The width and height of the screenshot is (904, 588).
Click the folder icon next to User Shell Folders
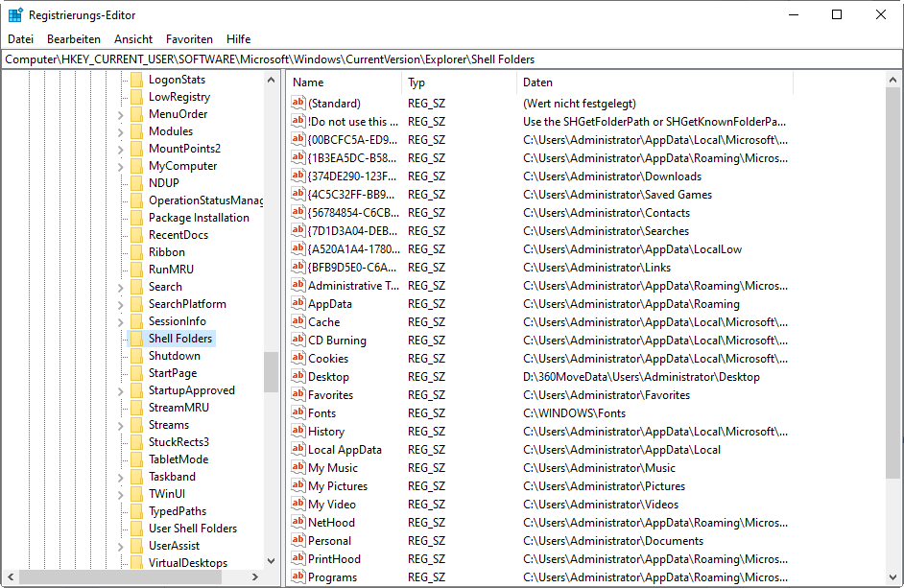pyautogui.click(x=136, y=528)
